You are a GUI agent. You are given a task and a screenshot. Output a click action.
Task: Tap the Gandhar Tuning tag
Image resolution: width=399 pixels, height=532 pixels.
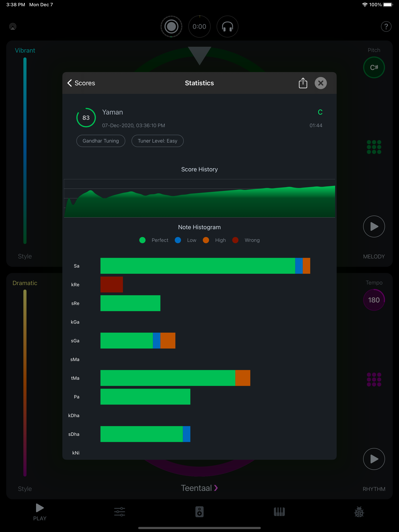101,141
